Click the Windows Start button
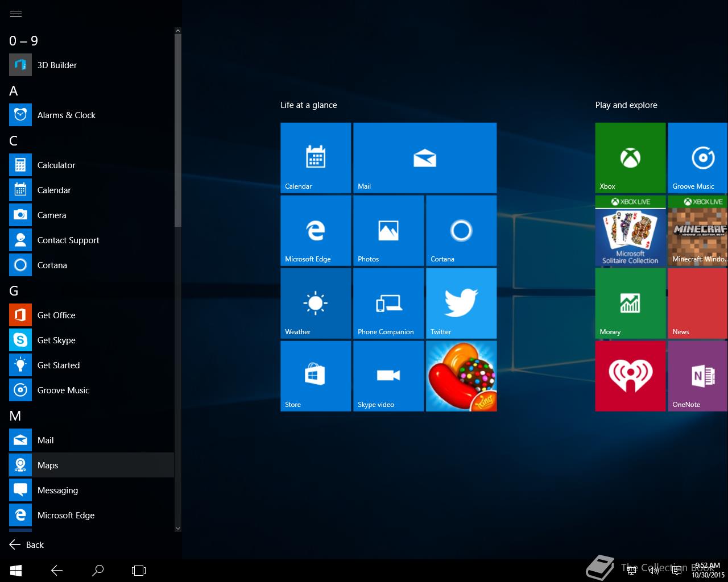Viewport: 728px width, 582px height. pyautogui.click(x=16, y=570)
